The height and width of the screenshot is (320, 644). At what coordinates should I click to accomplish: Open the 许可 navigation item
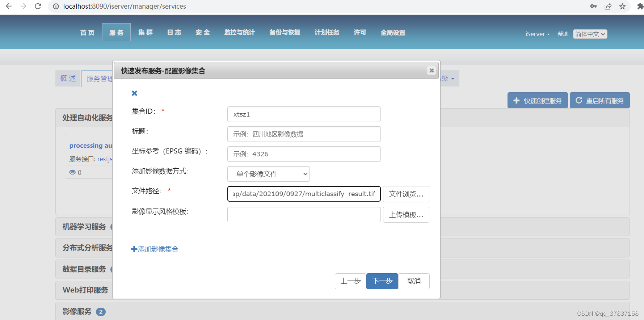click(x=360, y=33)
